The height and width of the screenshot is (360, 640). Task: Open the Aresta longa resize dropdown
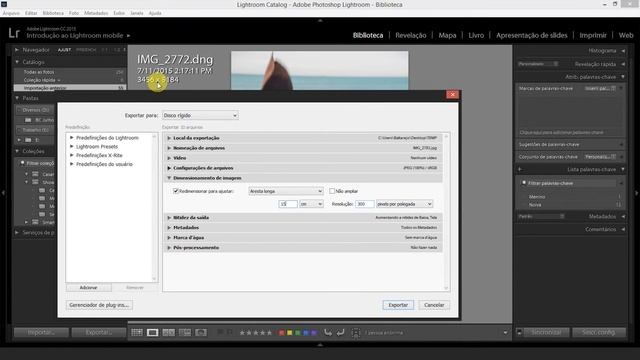[x=286, y=191]
